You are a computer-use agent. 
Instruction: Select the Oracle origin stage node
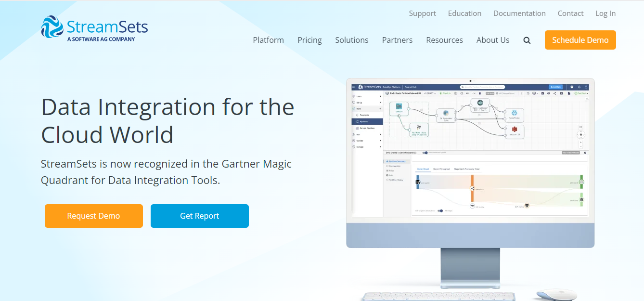pyautogui.click(x=399, y=109)
